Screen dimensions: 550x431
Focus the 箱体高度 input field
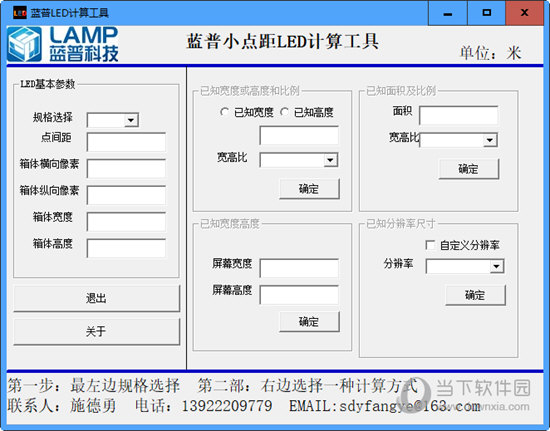tap(126, 249)
